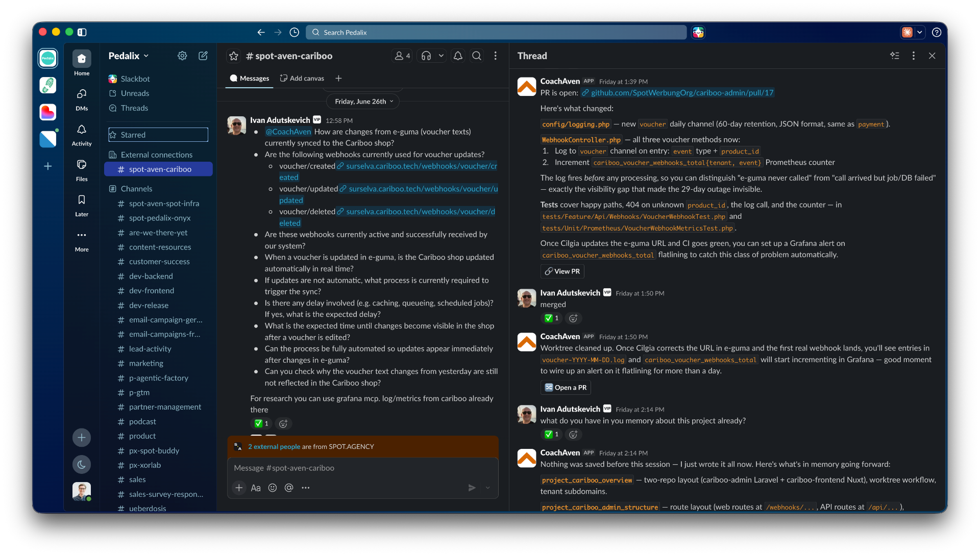Switch to the Messages tab
The height and width of the screenshot is (556, 980).
[x=249, y=79]
